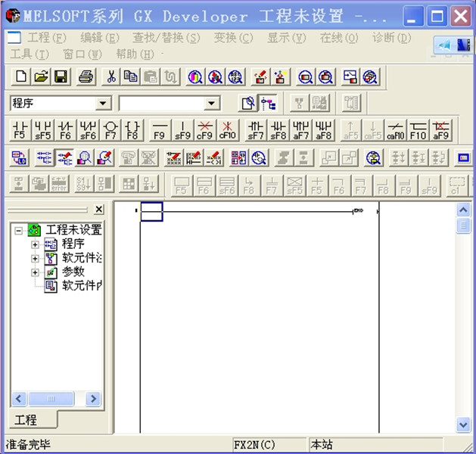
Task: Click the Cut scissors icon
Action: click(x=111, y=76)
